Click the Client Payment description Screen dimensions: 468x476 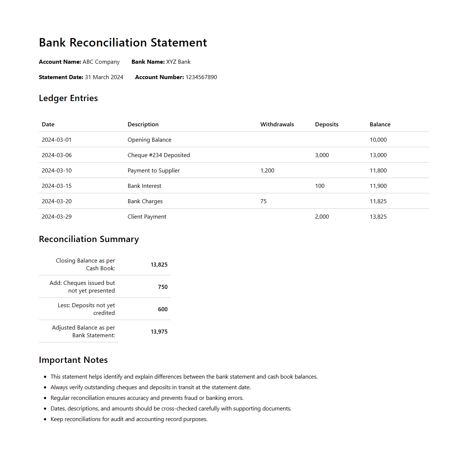147,217
